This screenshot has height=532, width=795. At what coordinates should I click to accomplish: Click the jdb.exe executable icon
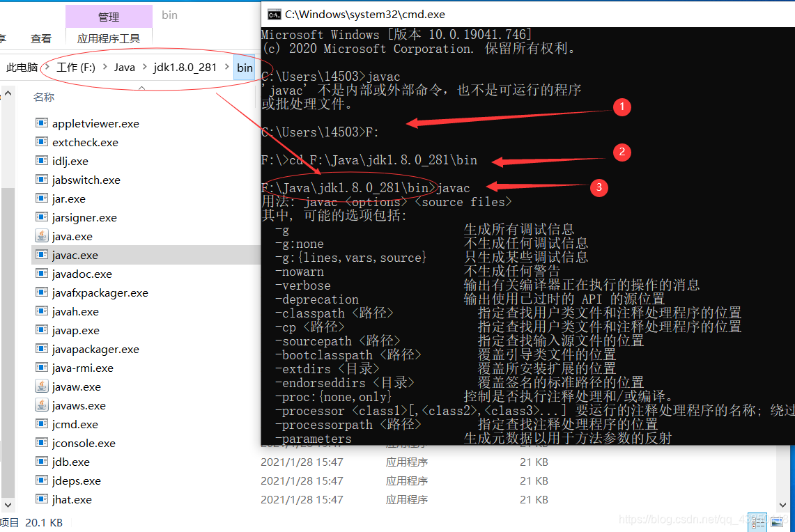[42, 462]
